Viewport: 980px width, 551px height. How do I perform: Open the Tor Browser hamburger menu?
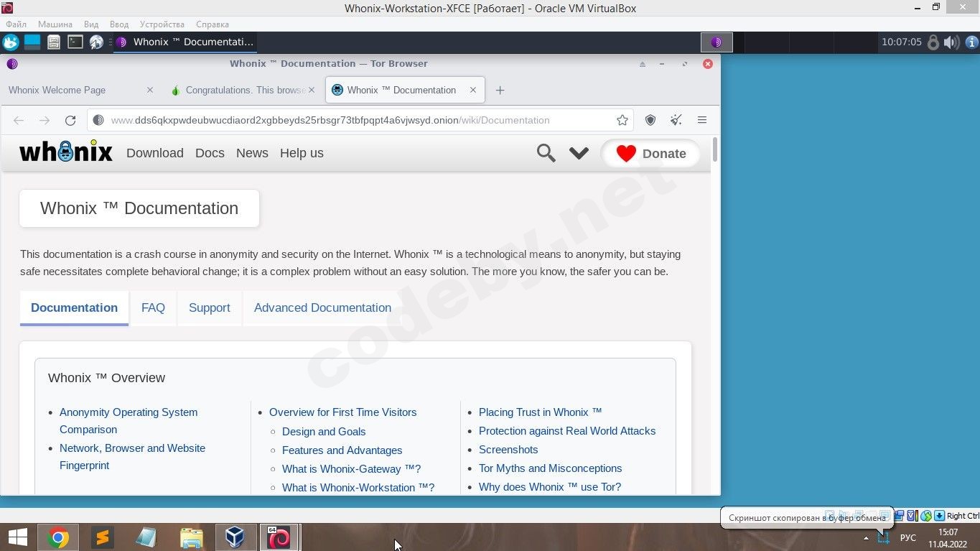[702, 120]
